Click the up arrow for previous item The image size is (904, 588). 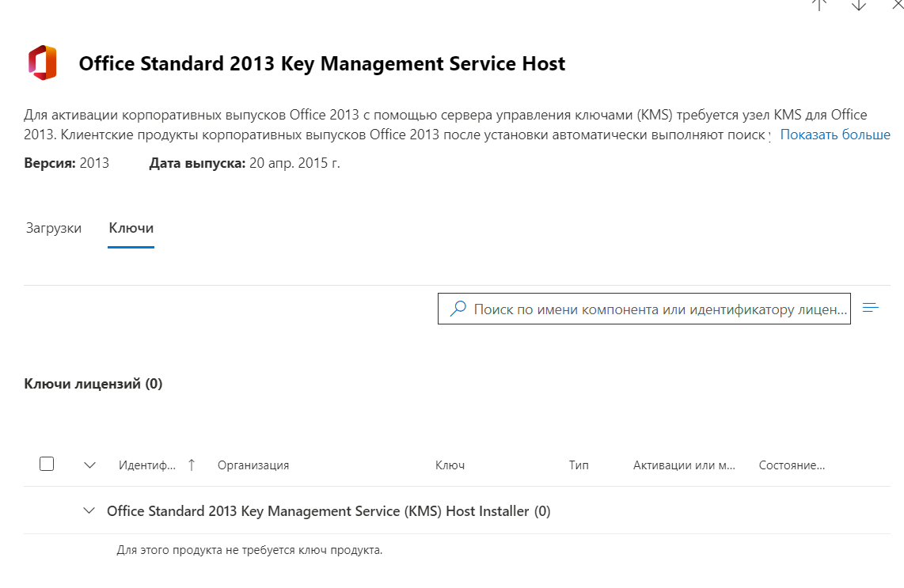click(x=819, y=4)
